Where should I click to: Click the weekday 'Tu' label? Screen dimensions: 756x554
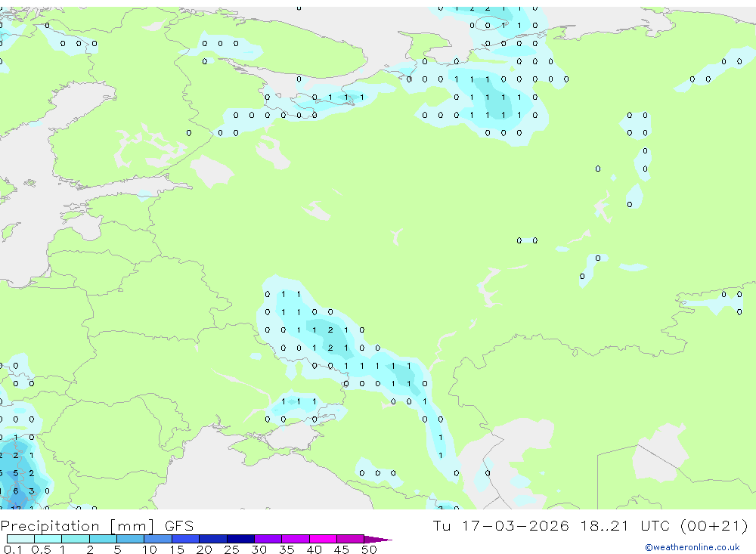click(x=442, y=525)
